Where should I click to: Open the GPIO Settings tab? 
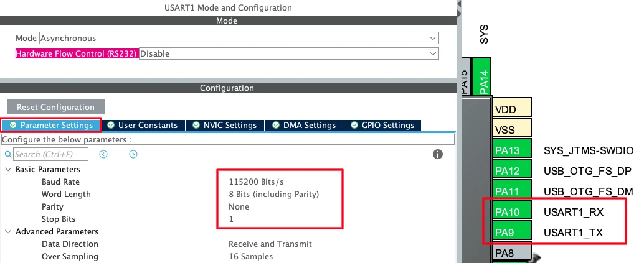click(x=382, y=126)
